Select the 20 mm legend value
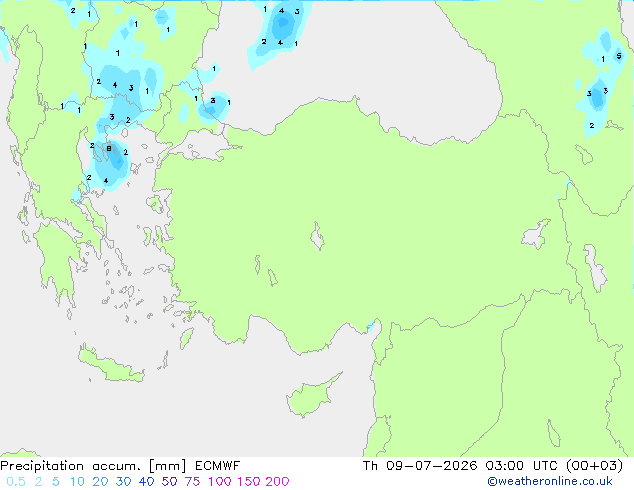 pyautogui.click(x=100, y=482)
